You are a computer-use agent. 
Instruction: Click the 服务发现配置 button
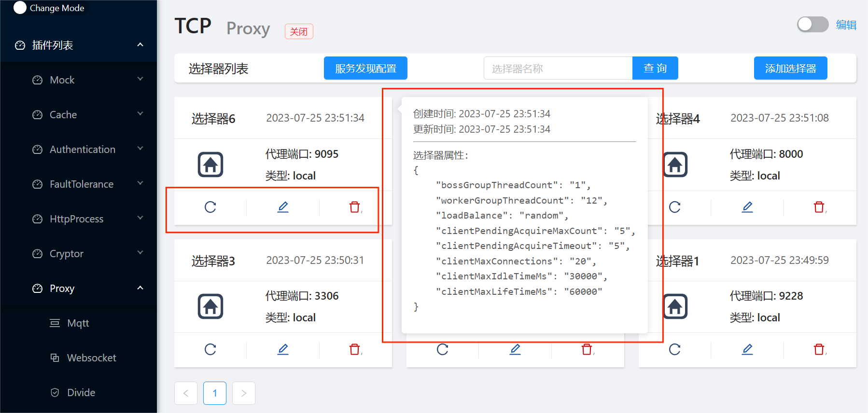[x=365, y=69]
